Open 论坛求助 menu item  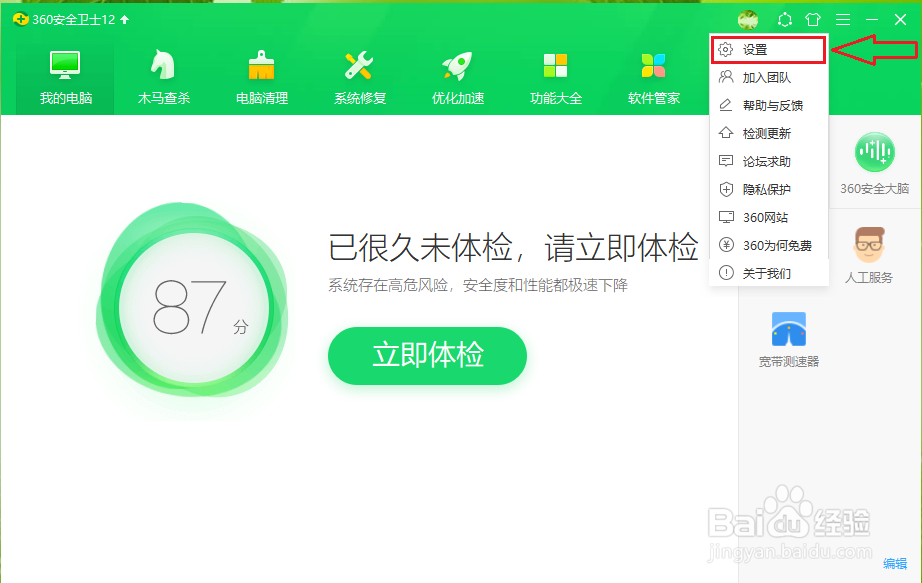(769, 161)
